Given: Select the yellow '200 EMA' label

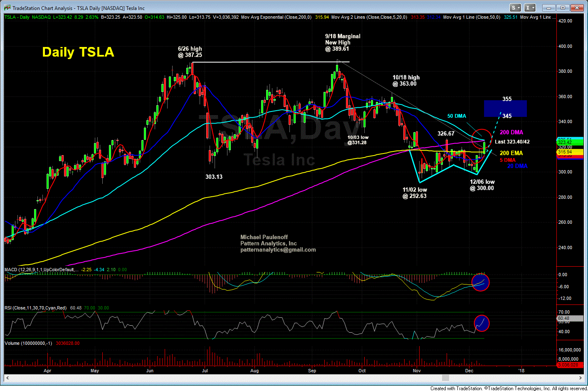Looking at the screenshot, I should tap(511, 153).
